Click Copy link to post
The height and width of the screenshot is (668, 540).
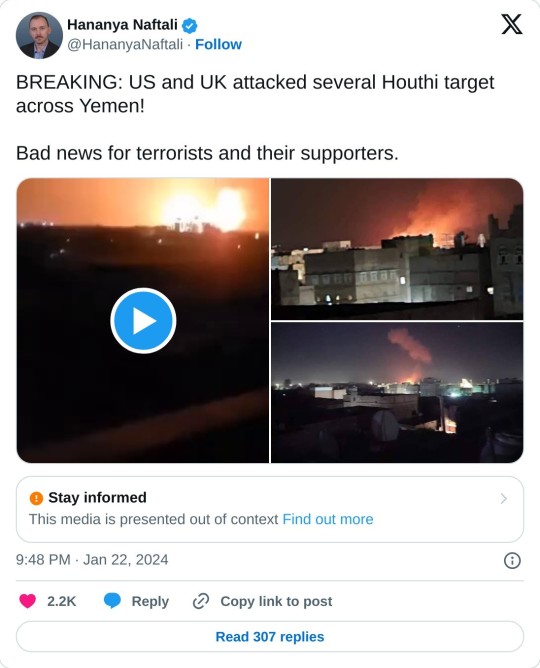click(276, 601)
